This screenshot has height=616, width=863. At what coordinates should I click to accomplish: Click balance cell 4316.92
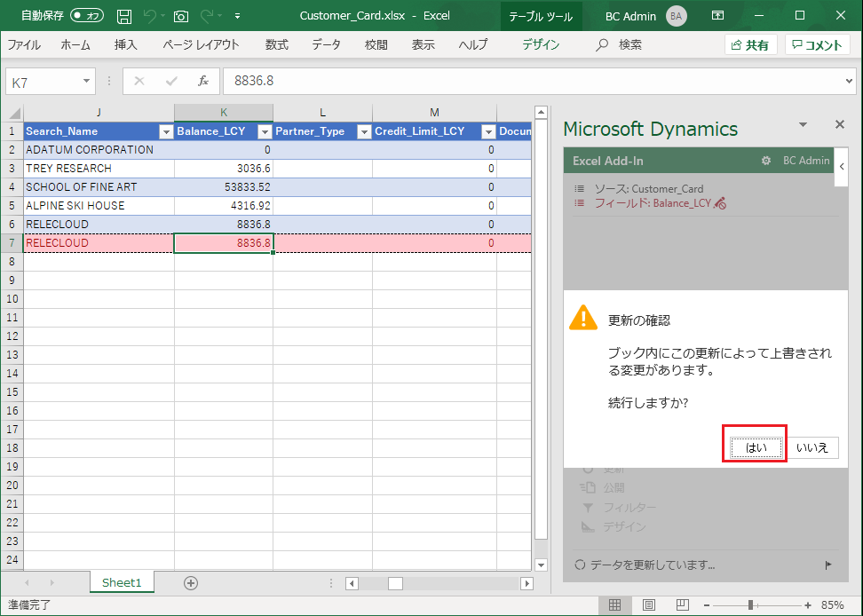coord(224,206)
